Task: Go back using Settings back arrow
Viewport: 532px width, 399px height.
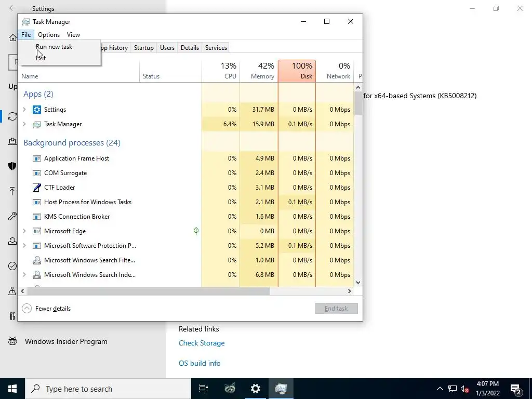Action: pyautogui.click(x=12, y=8)
